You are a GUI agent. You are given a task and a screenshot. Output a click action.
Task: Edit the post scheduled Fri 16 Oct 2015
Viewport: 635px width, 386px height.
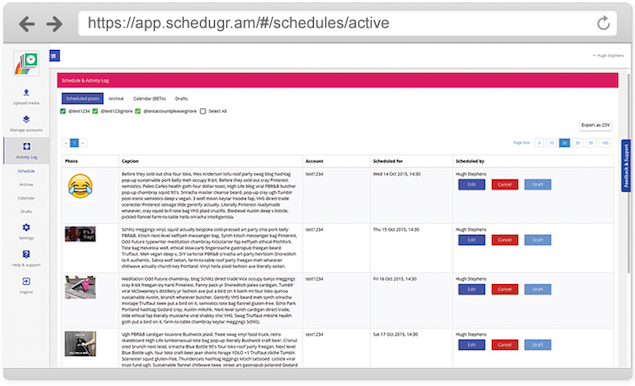(472, 290)
